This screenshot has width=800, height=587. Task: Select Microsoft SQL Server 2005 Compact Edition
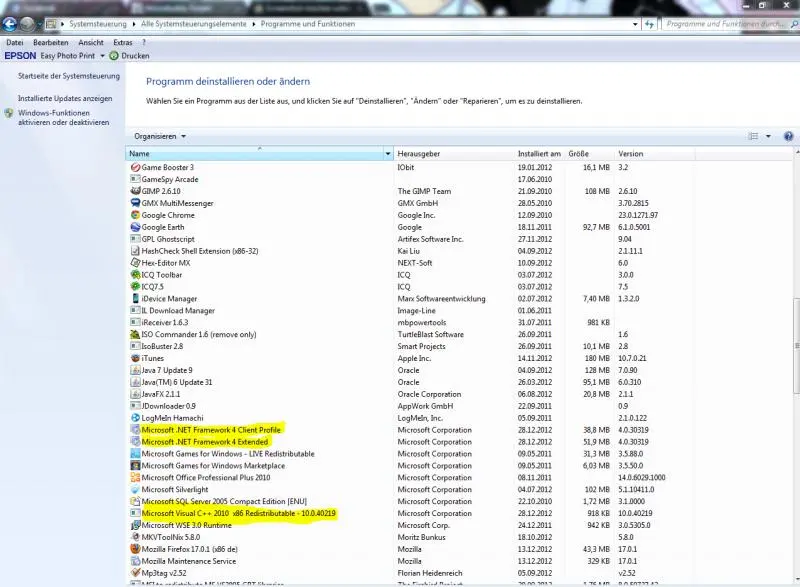(x=224, y=501)
